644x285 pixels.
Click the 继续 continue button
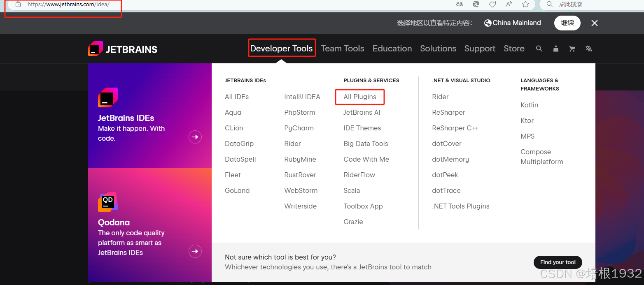(x=567, y=23)
